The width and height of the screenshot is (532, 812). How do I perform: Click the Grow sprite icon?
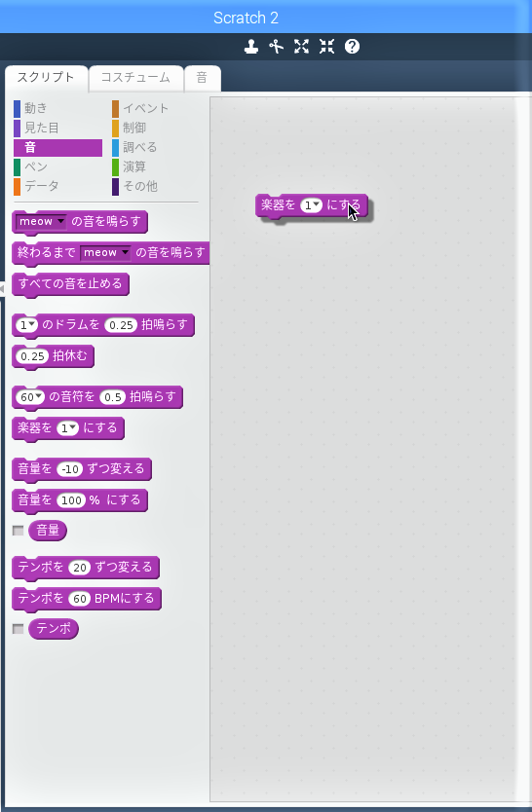[301, 47]
